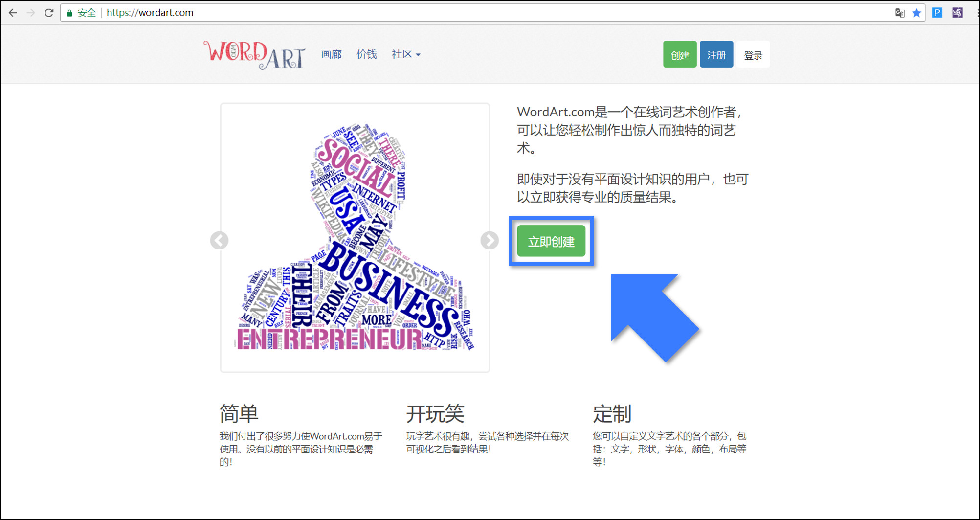Open the 画廊 navigation item
The height and width of the screenshot is (520, 980).
click(331, 54)
